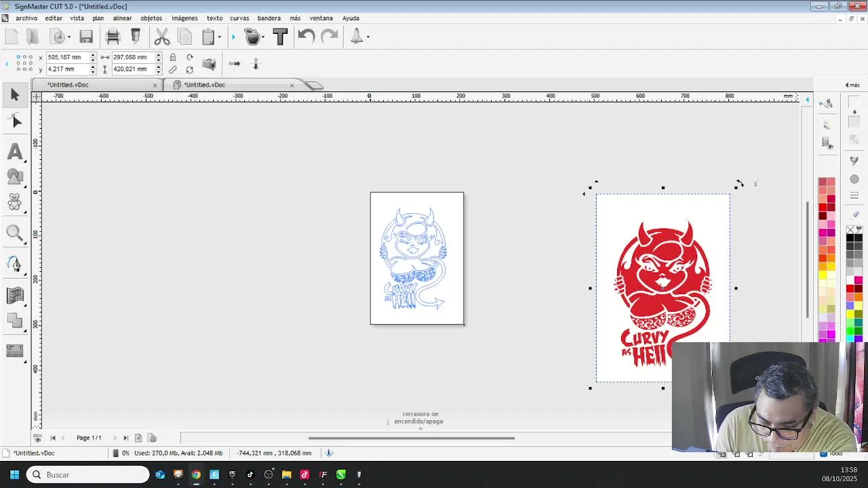Go to the last page button
This screenshot has height=488, width=868.
tap(125, 438)
